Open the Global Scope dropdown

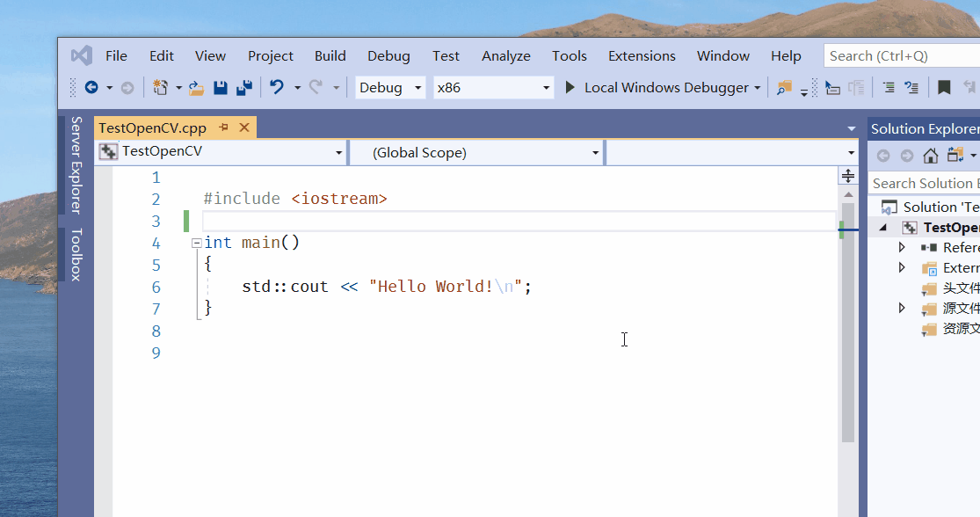point(475,152)
